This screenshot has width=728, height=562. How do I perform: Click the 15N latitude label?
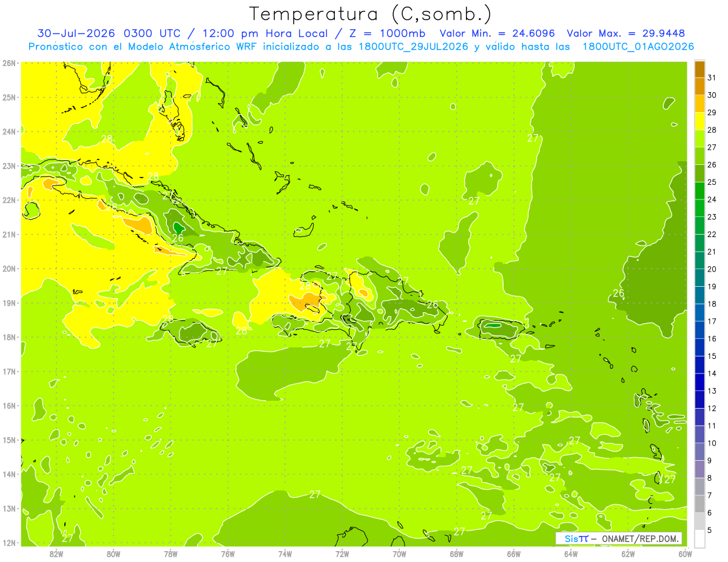point(9,440)
